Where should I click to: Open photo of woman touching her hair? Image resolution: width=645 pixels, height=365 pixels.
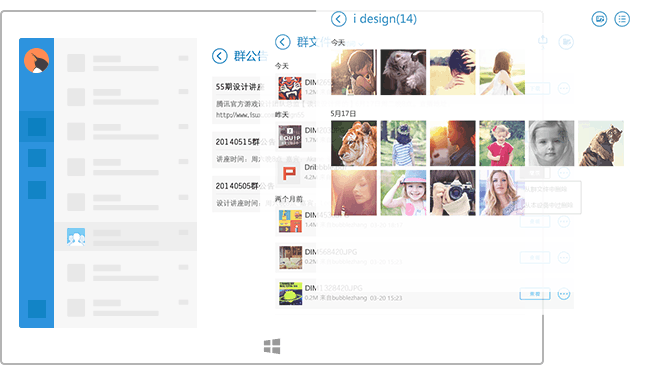pos(452,72)
